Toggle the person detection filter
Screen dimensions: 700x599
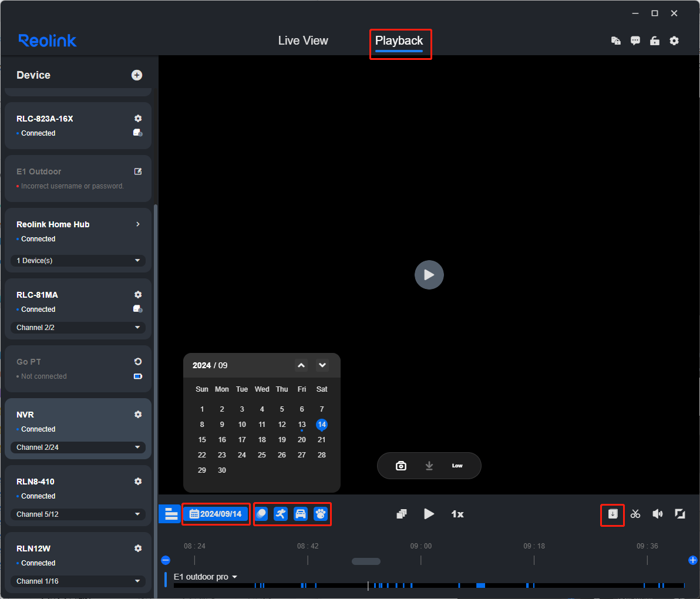click(281, 514)
